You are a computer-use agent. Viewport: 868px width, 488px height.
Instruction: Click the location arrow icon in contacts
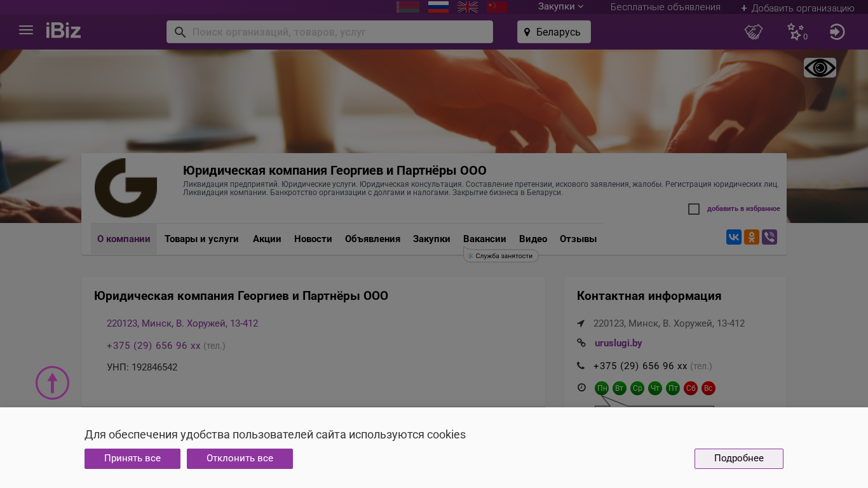click(x=581, y=323)
